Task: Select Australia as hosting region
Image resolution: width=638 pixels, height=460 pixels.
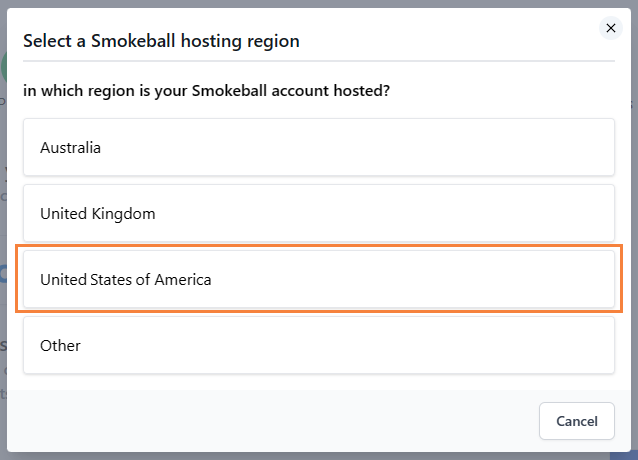Action: pyautogui.click(x=319, y=147)
